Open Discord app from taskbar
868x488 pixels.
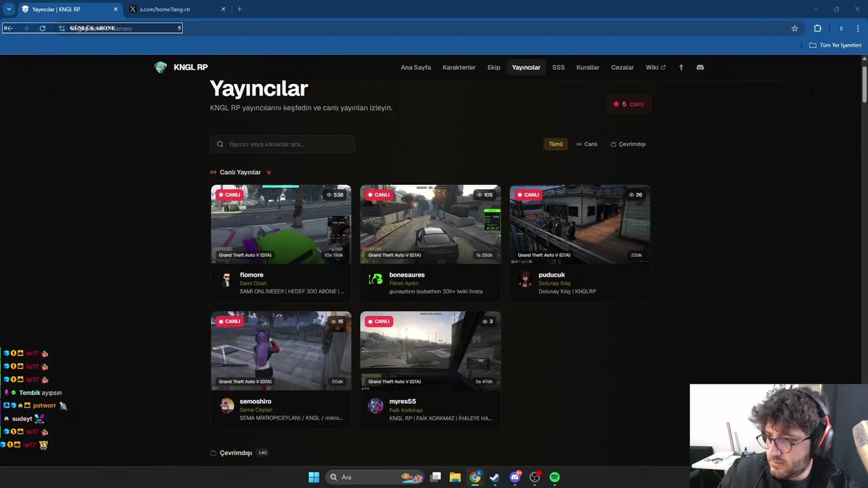click(515, 477)
